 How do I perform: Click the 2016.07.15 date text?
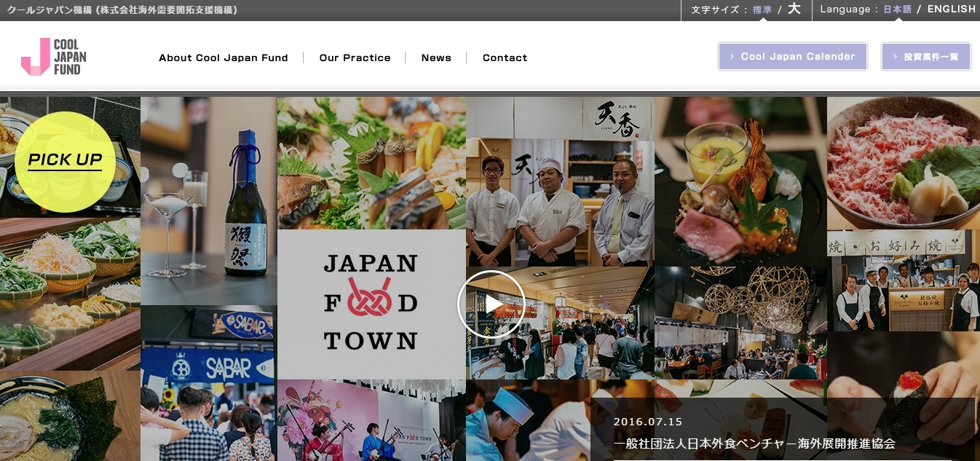(648, 422)
